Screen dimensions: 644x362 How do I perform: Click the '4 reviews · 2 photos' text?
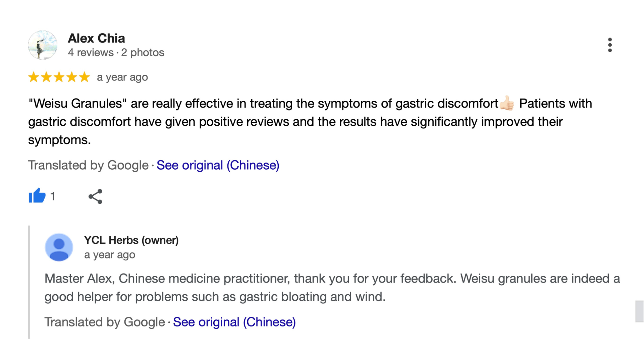click(116, 53)
